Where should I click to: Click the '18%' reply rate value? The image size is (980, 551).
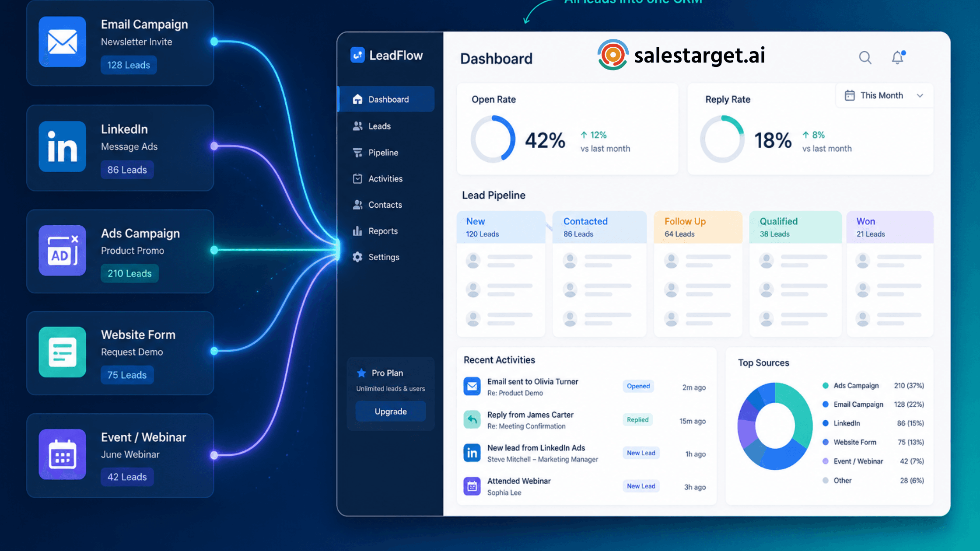click(773, 140)
